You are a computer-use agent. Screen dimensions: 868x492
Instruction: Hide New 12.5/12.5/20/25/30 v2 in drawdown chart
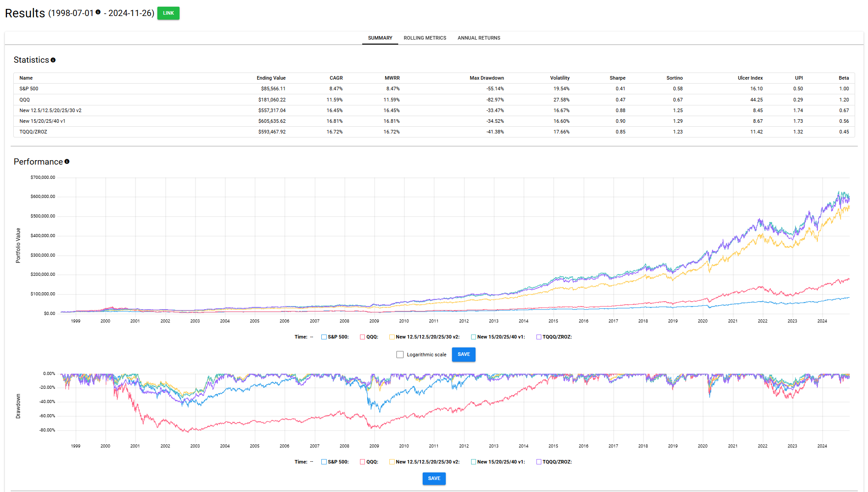coord(424,462)
